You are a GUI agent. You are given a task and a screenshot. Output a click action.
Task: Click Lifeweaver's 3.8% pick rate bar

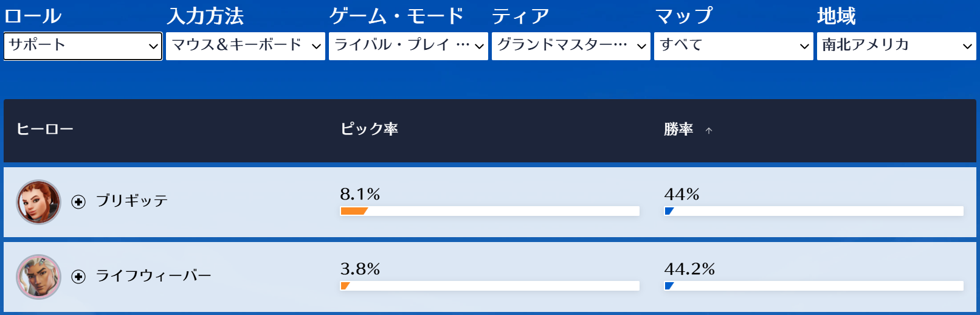coord(490,286)
